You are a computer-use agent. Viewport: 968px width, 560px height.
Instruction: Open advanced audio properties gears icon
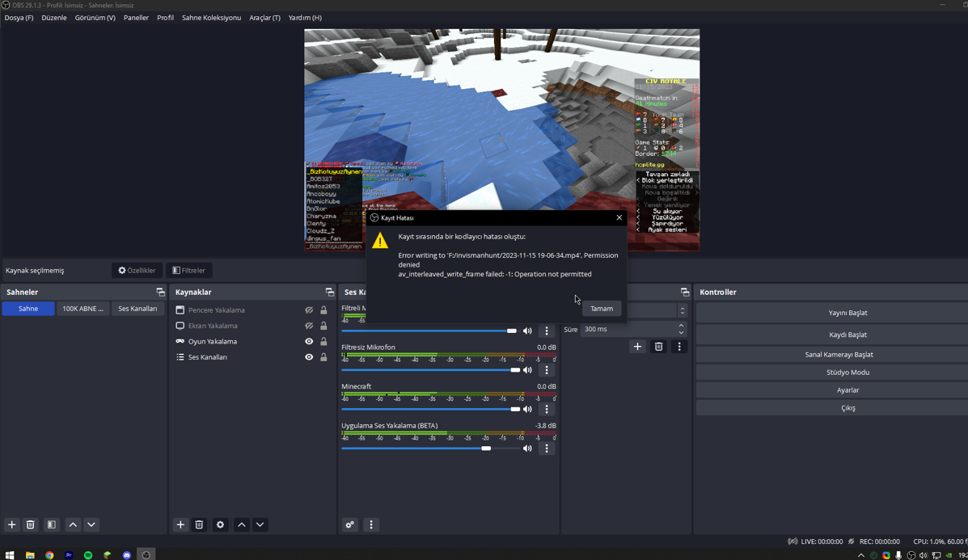tap(350, 525)
